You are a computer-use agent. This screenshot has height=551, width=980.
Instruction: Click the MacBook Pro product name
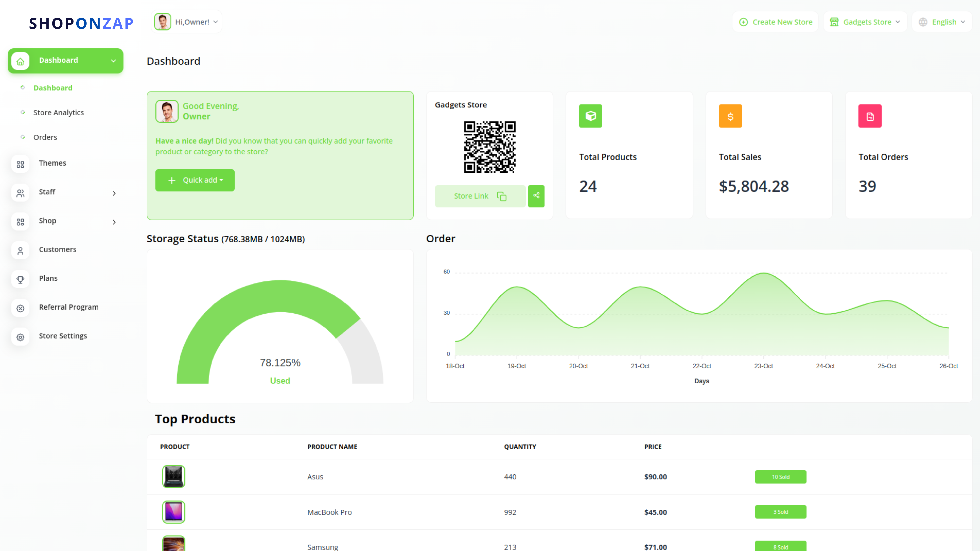[x=329, y=512]
